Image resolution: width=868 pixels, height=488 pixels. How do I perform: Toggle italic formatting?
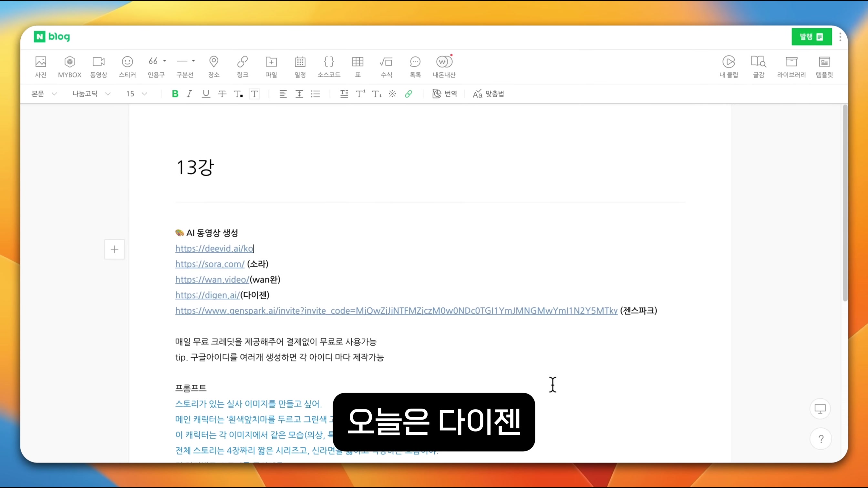click(189, 94)
